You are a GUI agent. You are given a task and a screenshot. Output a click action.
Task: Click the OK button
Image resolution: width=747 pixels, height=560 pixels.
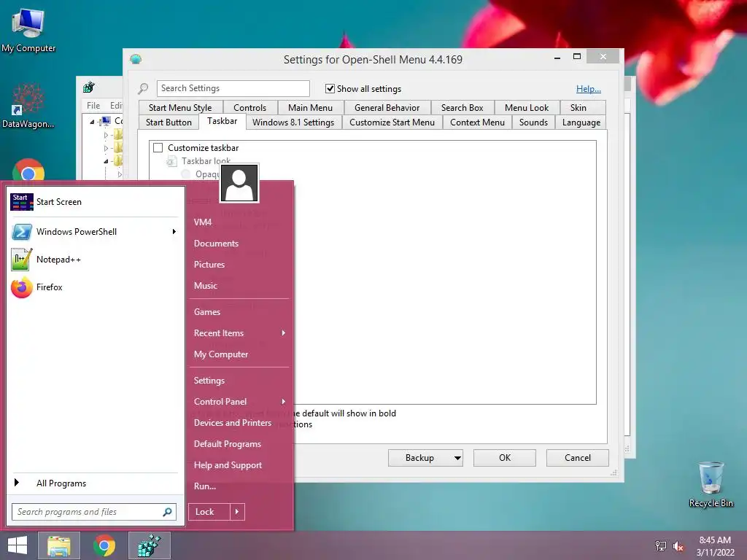[505, 458]
